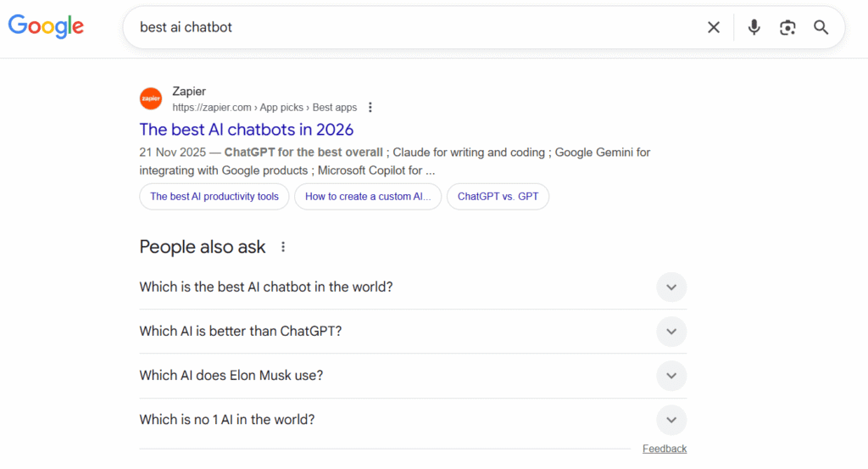Open search by image camera icon
This screenshot has height=469, width=868.
click(787, 27)
